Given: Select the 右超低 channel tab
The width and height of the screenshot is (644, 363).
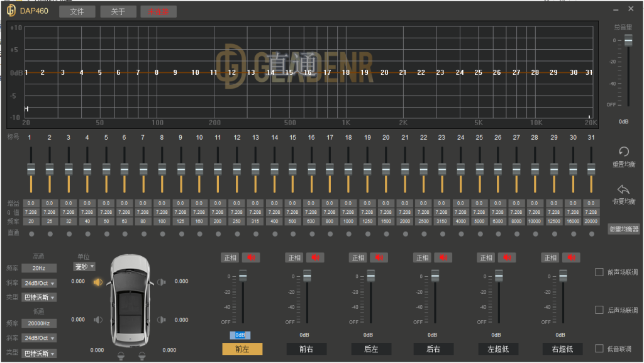Looking at the screenshot, I should [562, 349].
